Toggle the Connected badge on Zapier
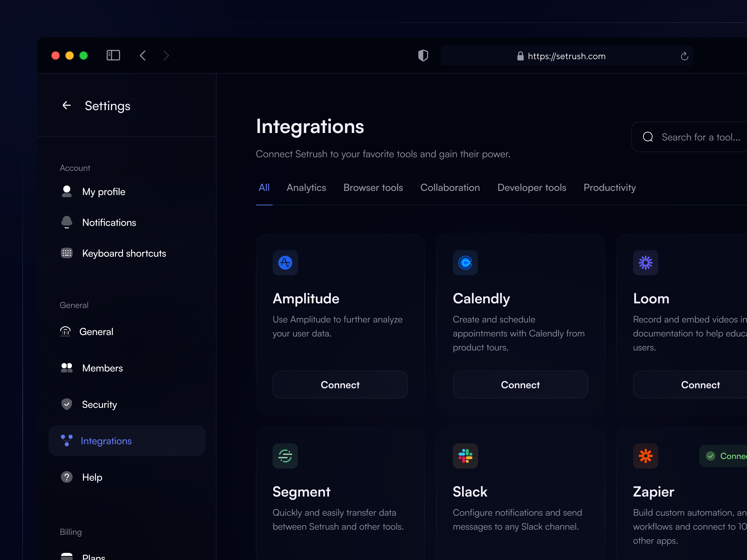 coord(729,456)
